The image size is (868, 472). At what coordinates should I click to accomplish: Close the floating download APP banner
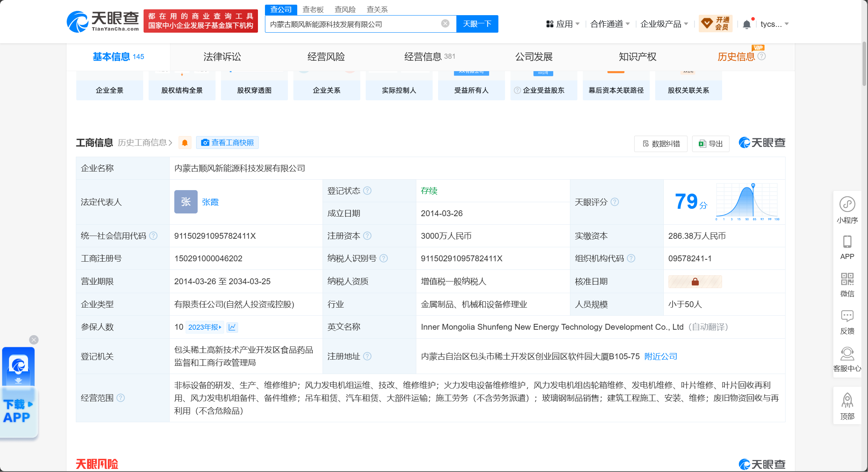[34, 340]
